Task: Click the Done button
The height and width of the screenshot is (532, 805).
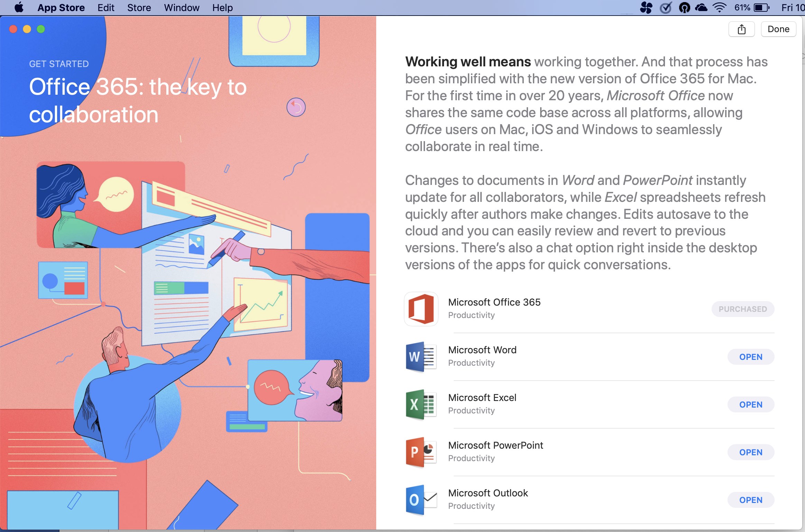Action: [x=778, y=29]
